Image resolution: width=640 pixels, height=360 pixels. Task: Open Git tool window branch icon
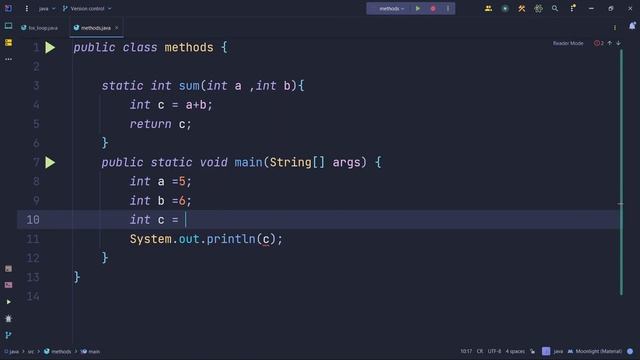tap(8, 335)
